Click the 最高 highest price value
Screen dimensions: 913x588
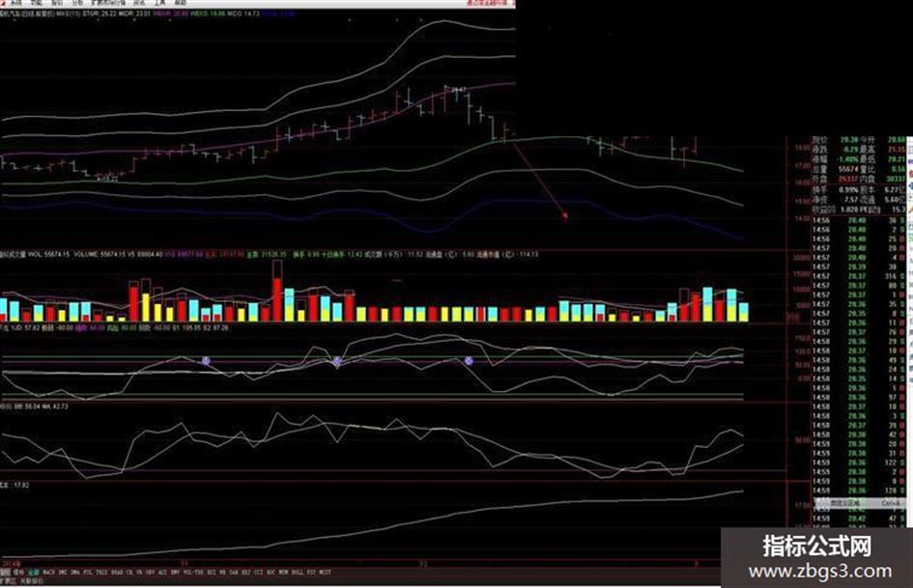pos(897,150)
